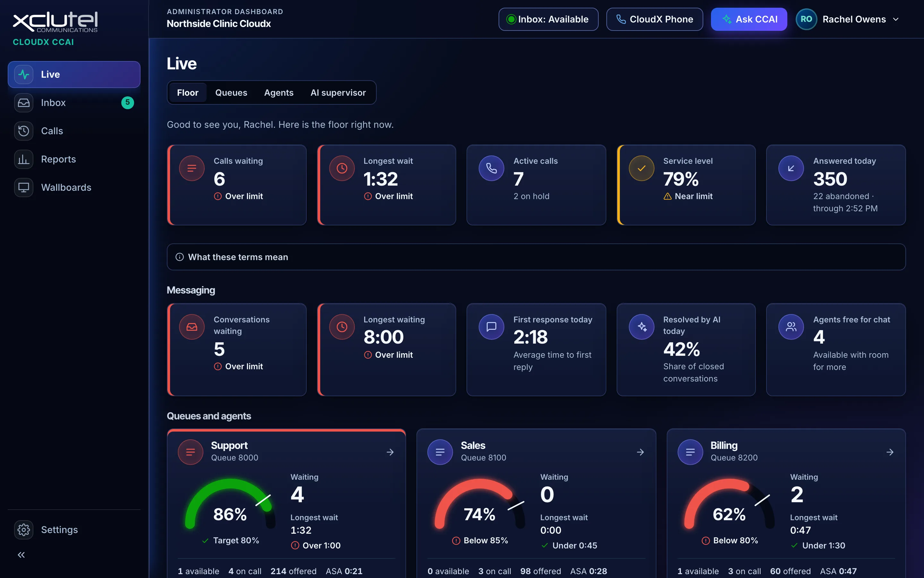Viewport: 924px width, 578px height.
Task: Open the Wallboards monitor icon
Action: pyautogui.click(x=24, y=187)
